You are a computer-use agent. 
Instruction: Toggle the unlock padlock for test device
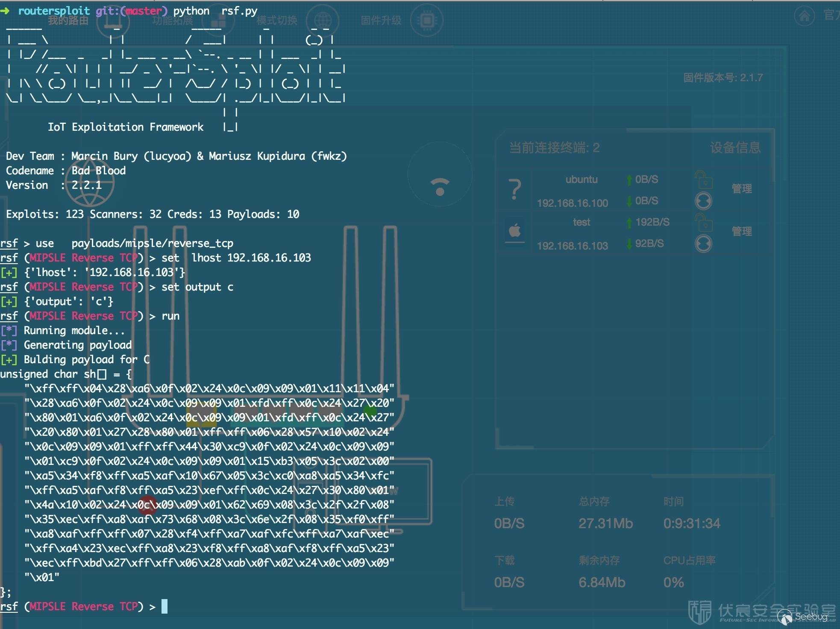pyautogui.click(x=703, y=222)
